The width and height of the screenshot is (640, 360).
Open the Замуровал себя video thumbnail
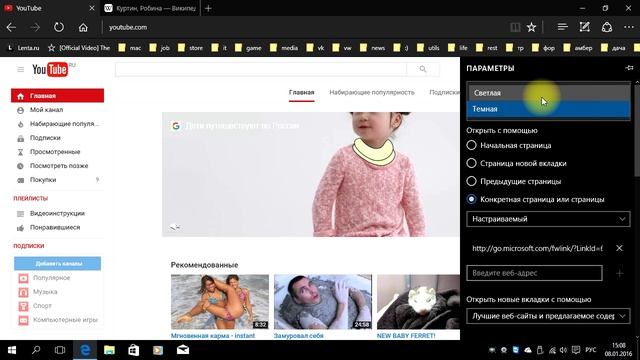point(323,302)
